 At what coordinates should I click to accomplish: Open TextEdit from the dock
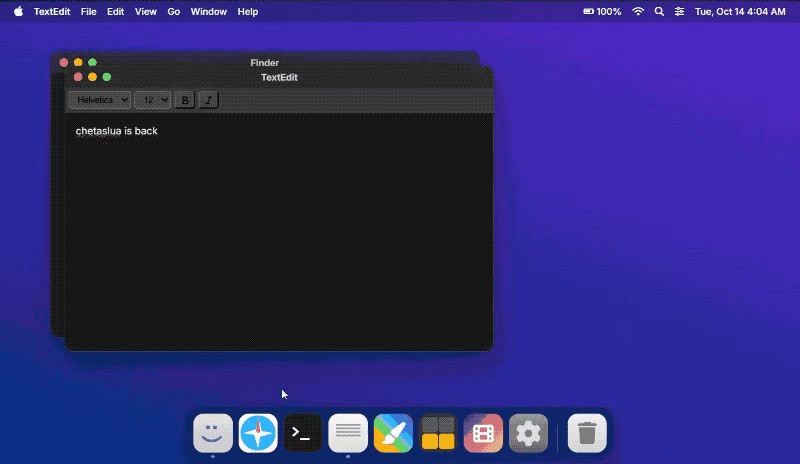pyautogui.click(x=348, y=433)
